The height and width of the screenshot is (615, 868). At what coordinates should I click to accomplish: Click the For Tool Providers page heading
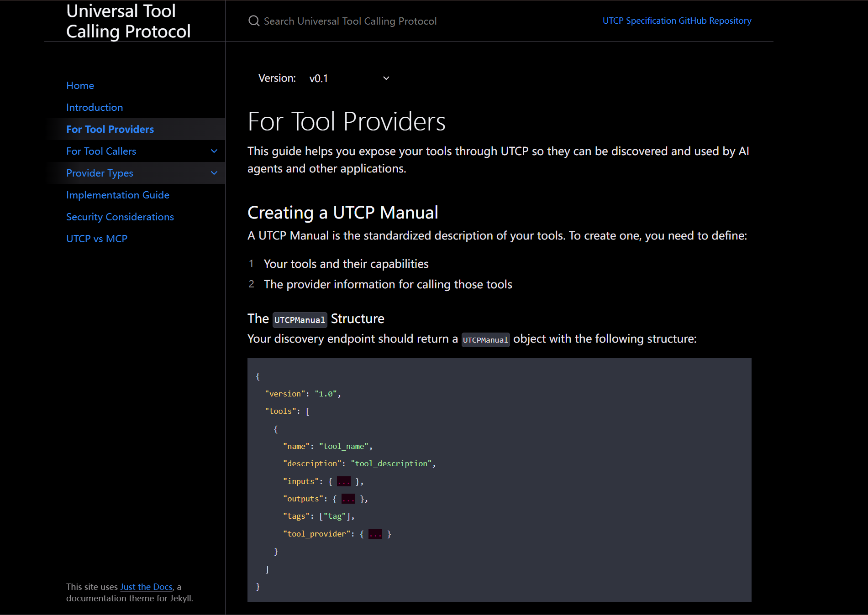347,121
